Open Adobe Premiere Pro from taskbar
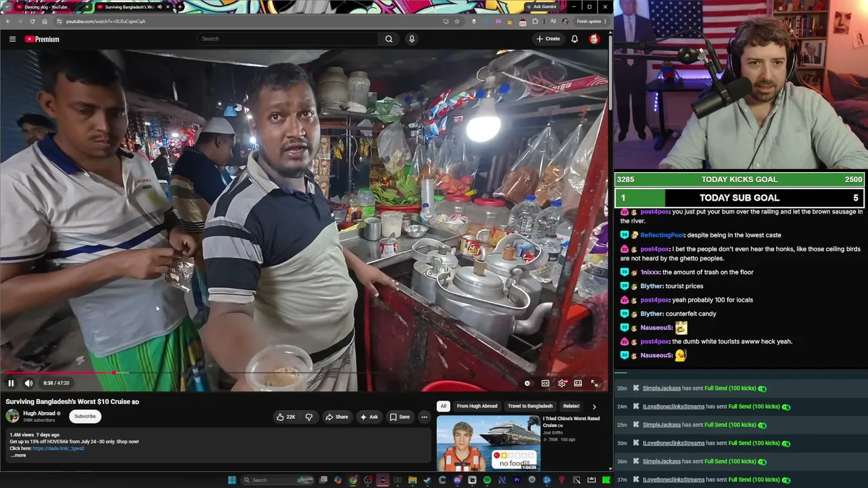Viewport: 868px width, 488px height. coord(517,480)
